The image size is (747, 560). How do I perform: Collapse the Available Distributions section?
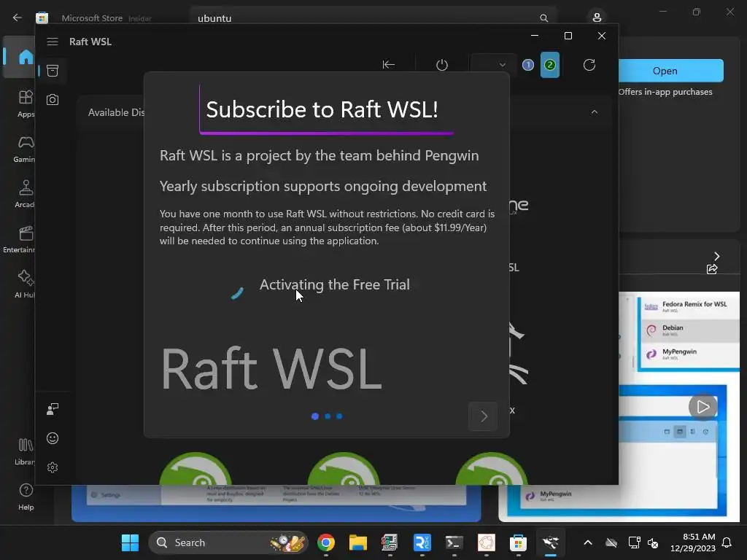594,112
